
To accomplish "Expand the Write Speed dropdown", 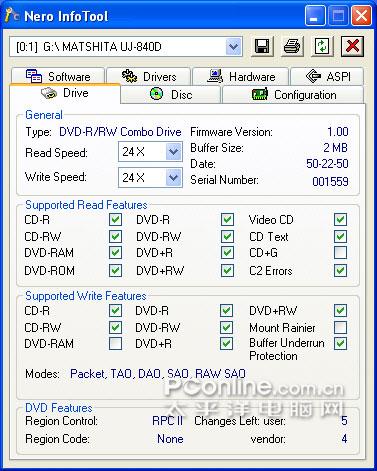I will tap(173, 177).
